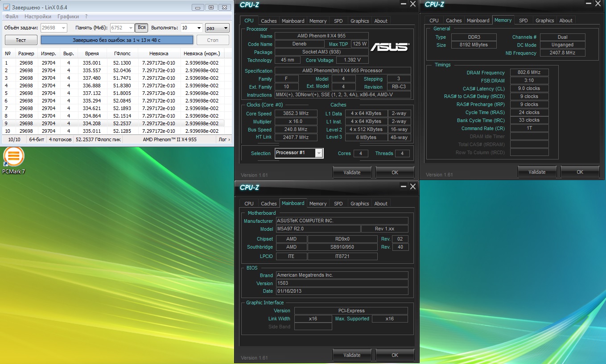Close the LinX 0.6.4 window
The width and height of the screenshot is (606, 364).
click(x=224, y=7)
